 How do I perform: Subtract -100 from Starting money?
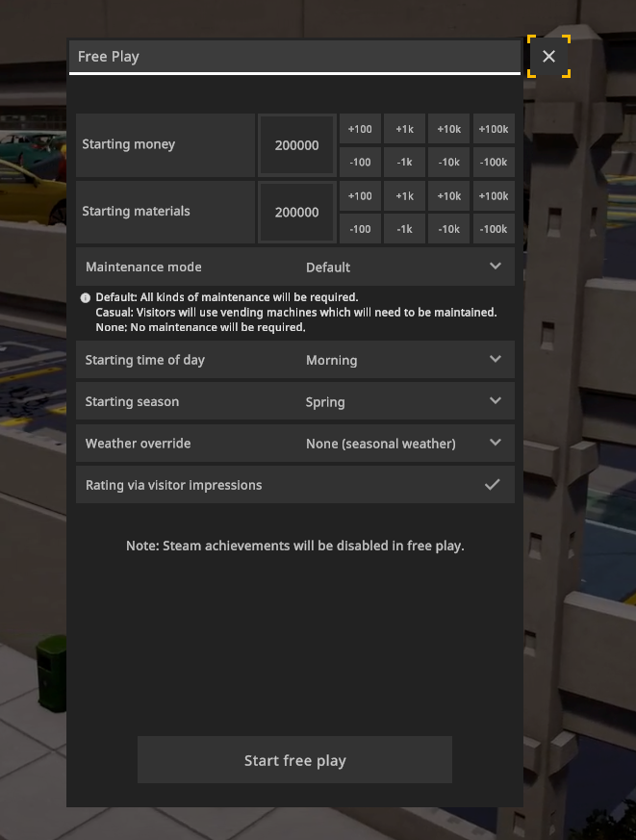[360, 163]
